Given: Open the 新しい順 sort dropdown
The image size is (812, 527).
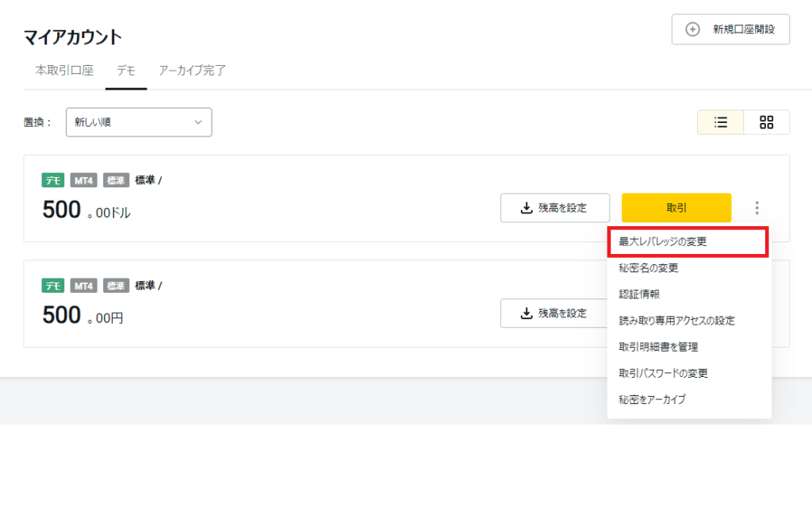Looking at the screenshot, I should tap(138, 122).
